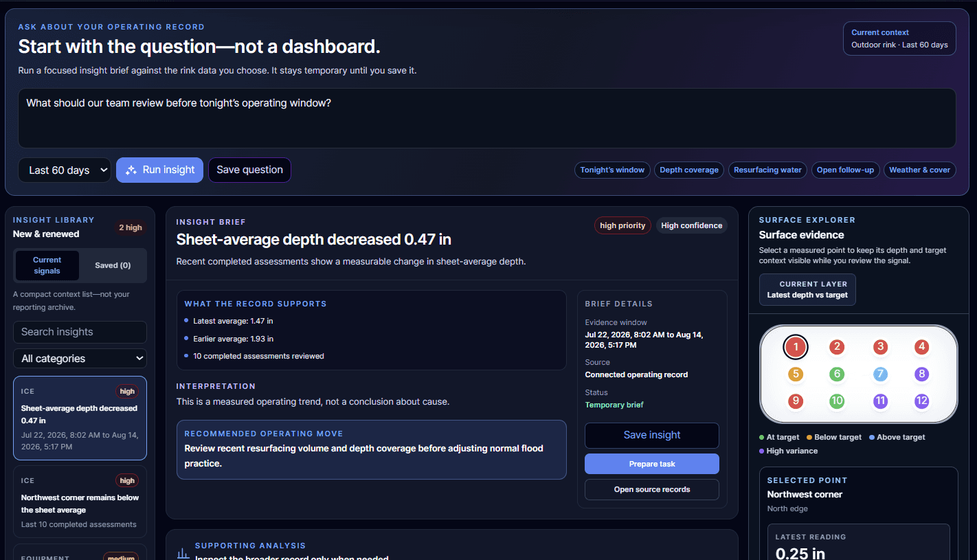The height and width of the screenshot is (560, 977).
Task: Click the Run insight sparkle button
Action: 159,170
